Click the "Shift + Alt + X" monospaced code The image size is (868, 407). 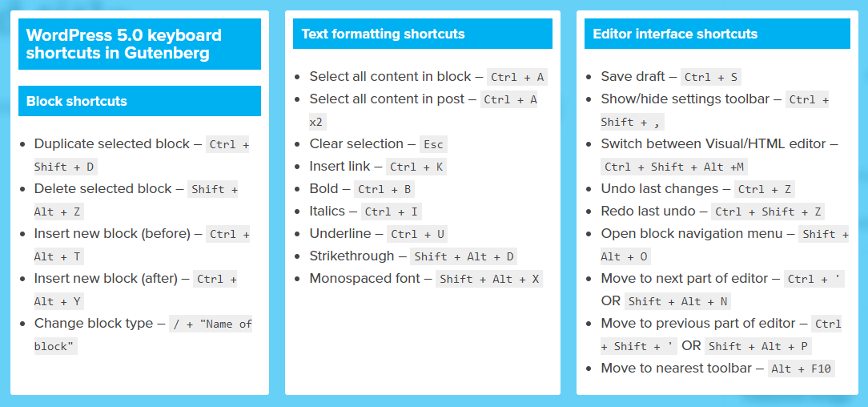(x=488, y=279)
